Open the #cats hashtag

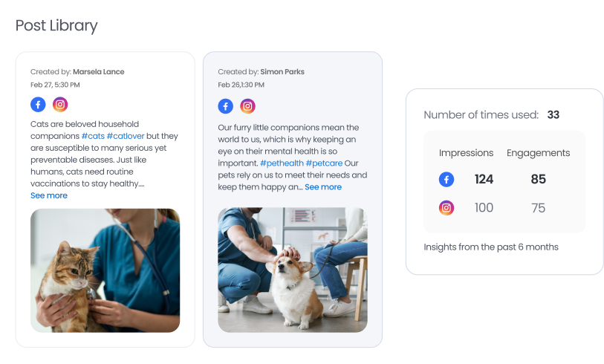click(x=93, y=136)
